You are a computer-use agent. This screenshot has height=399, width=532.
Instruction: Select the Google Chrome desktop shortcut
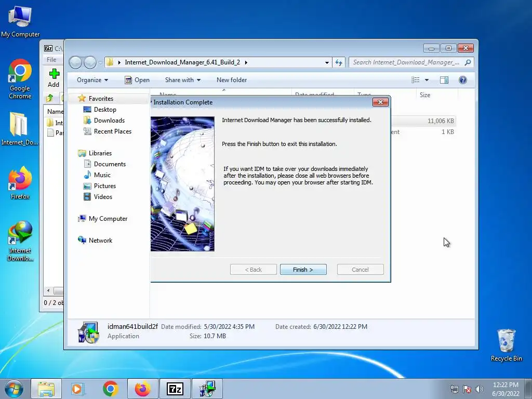[20, 79]
